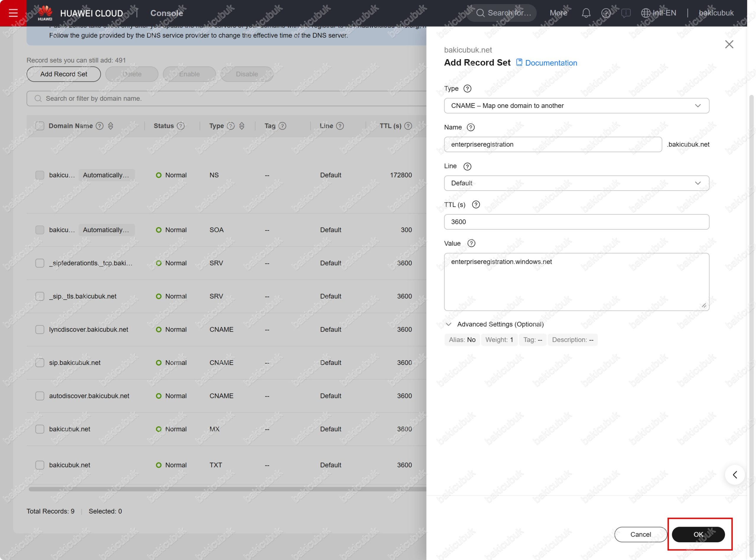Click the notifications bell icon
Screen dimensions: 756x560
click(586, 13)
